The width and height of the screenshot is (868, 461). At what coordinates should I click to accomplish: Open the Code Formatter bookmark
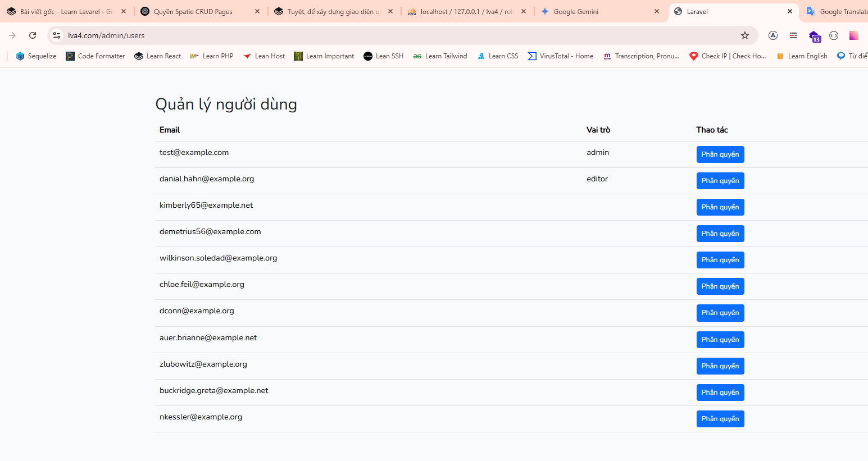[x=96, y=56]
